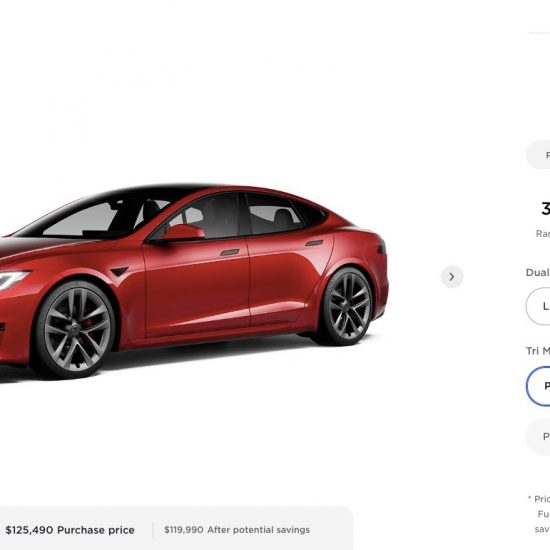The width and height of the screenshot is (550, 550).
Task: Click the red Model S car image
Action: [x=194, y=281]
